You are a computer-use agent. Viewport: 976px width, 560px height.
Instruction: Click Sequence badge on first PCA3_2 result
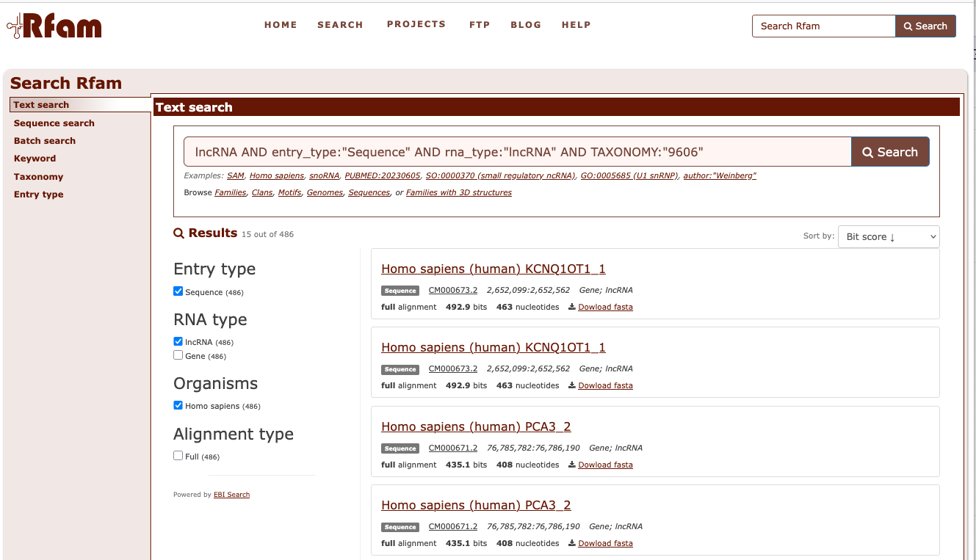(400, 448)
